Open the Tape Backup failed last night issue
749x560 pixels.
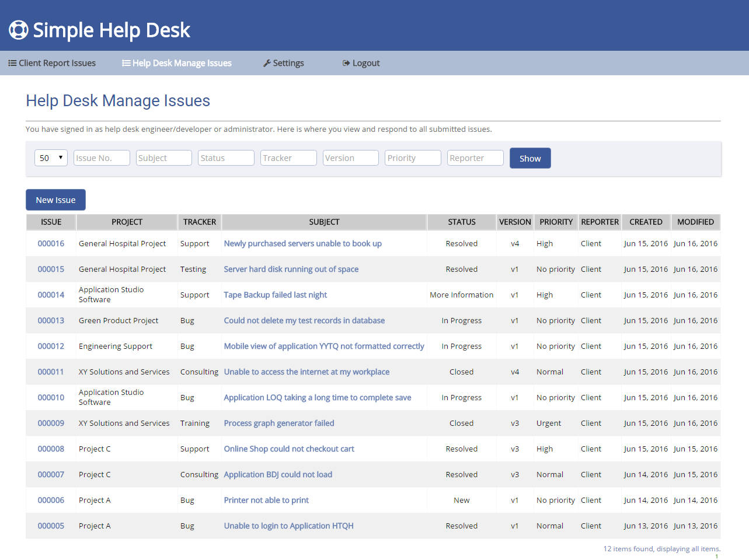pos(275,295)
